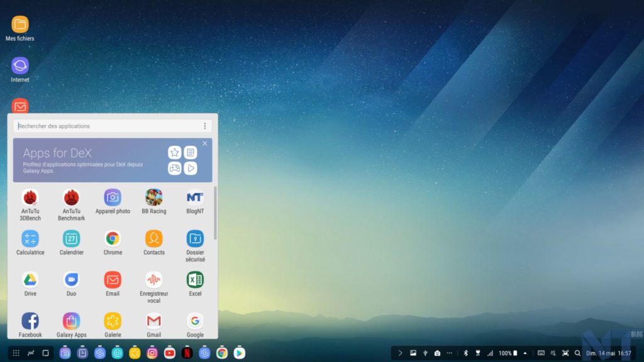The image size is (644, 362).
Task: Open Appareil photo in app drawer
Action: point(113,202)
